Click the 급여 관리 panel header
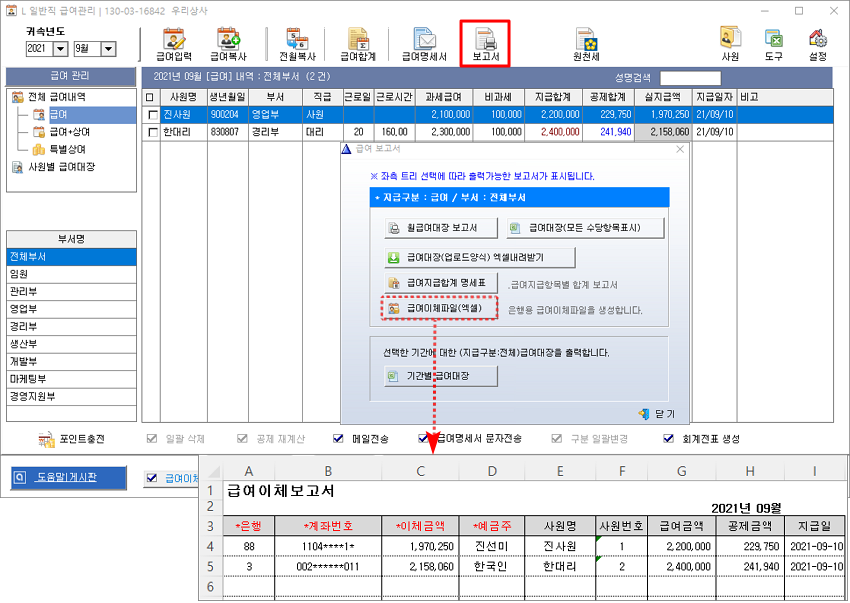 pos(70,76)
